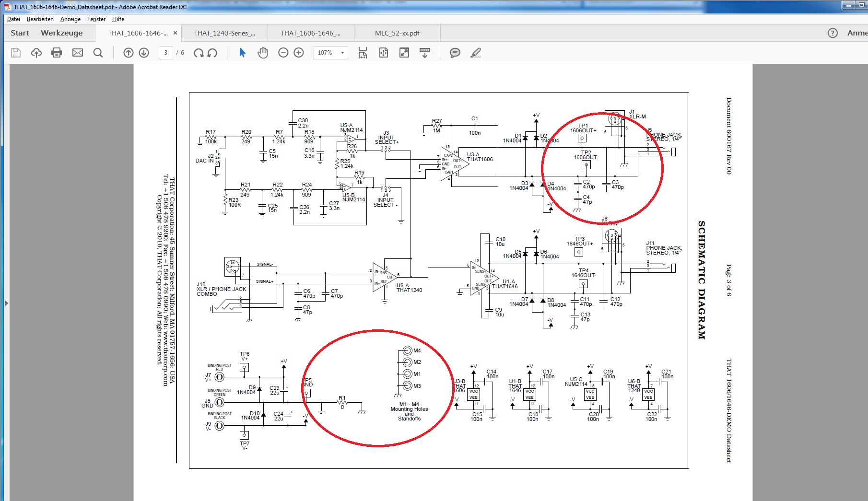Expand the left navigation pane arrow
The height and width of the screenshot is (501, 868).
click(6, 303)
